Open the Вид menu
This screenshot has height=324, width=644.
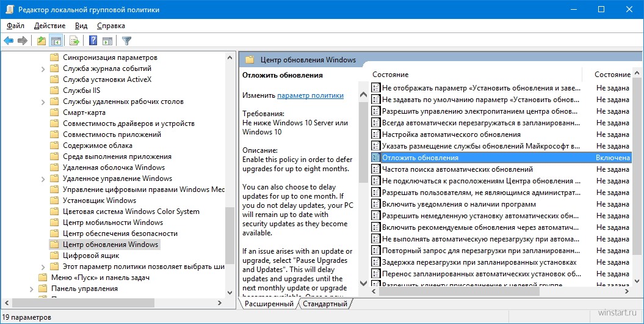81,26
